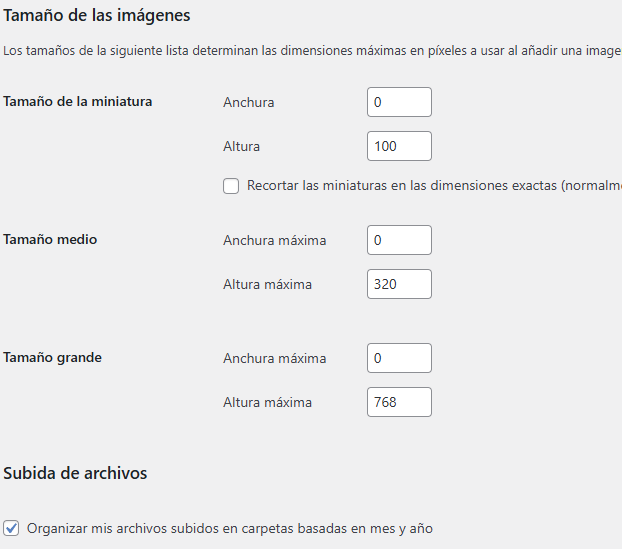Focus the Tamaño medio Anchura máxima field

(399, 240)
